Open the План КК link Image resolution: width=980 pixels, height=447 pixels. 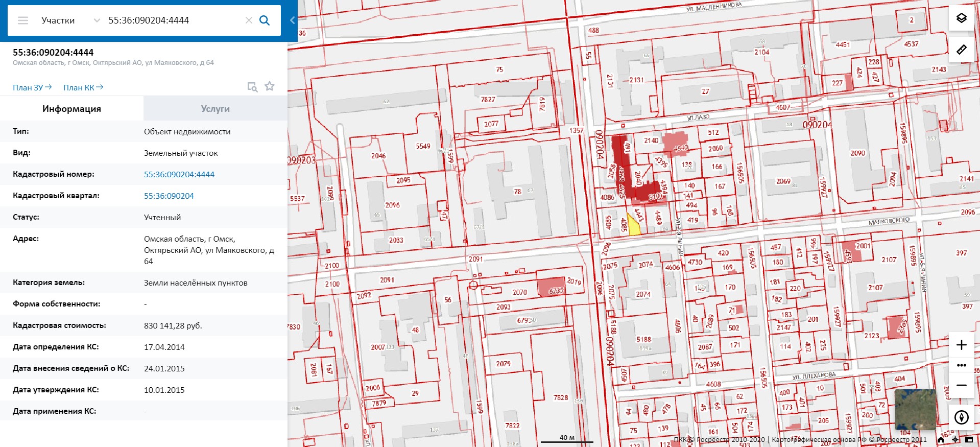(x=83, y=87)
